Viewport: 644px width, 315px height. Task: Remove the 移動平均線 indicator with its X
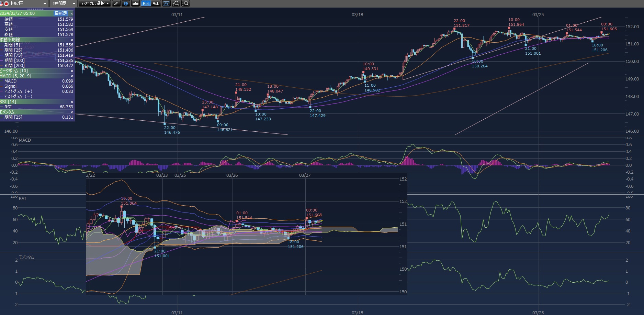[x=72, y=40]
